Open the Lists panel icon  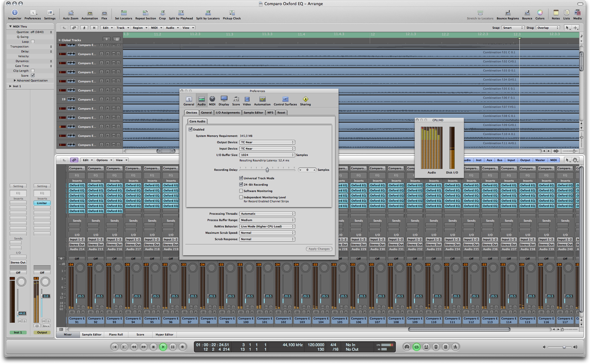(x=566, y=12)
